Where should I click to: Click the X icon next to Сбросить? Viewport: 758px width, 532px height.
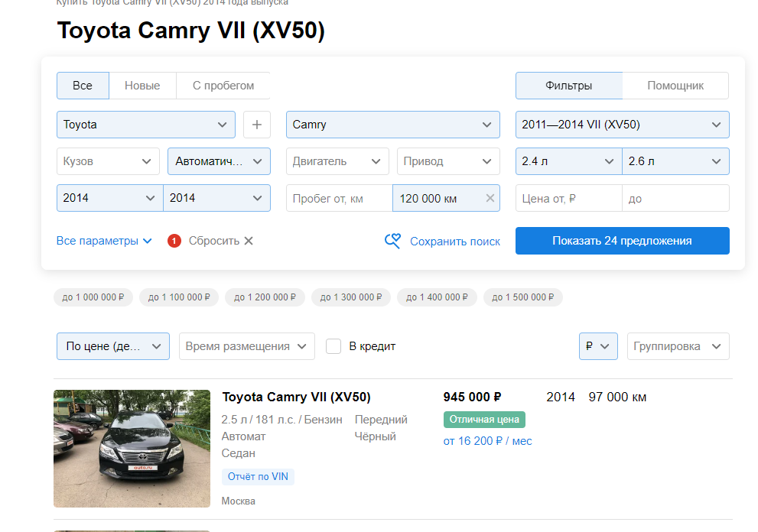click(249, 241)
